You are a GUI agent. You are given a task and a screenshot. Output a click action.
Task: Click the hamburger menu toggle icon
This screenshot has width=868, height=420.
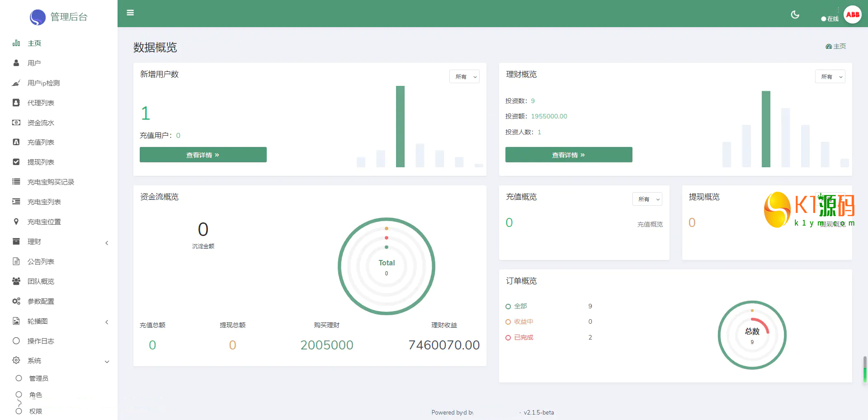click(x=130, y=13)
